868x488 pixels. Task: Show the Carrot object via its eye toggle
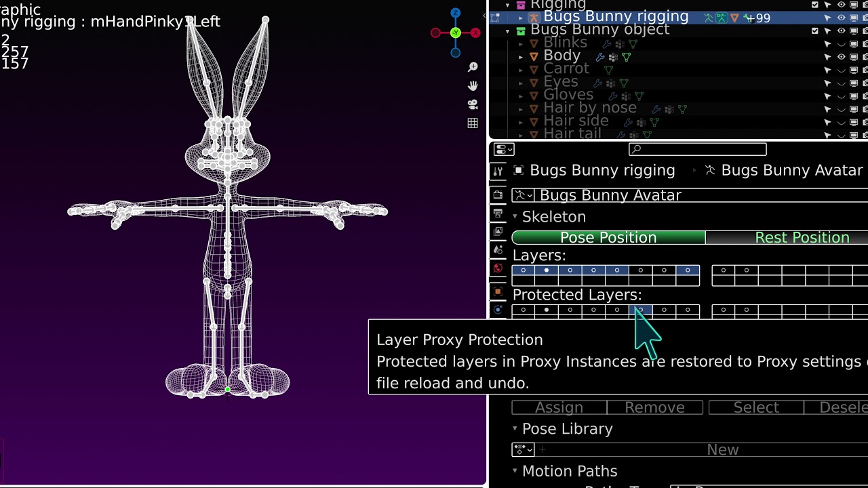point(842,70)
